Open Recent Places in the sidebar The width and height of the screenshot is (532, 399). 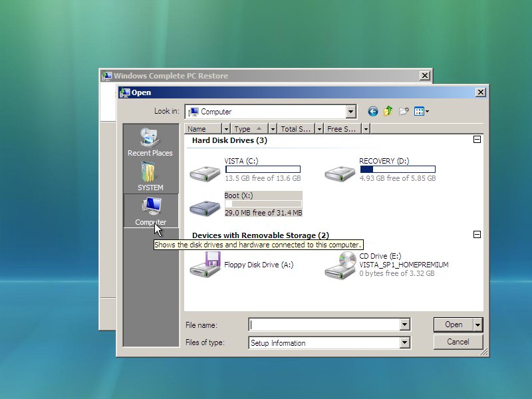click(x=150, y=142)
